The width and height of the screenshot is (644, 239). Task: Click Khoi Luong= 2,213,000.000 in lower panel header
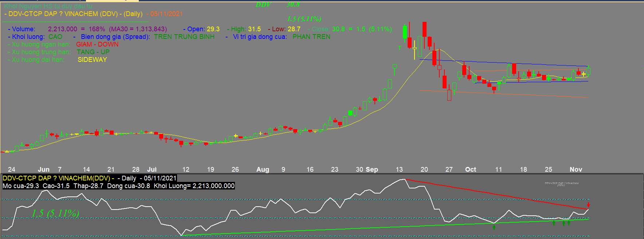tap(194, 186)
